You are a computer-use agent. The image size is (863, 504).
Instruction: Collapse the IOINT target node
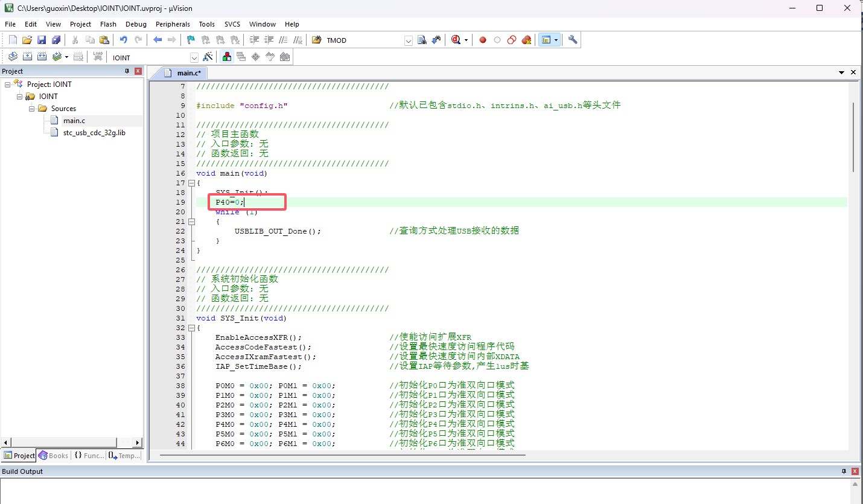pos(19,97)
